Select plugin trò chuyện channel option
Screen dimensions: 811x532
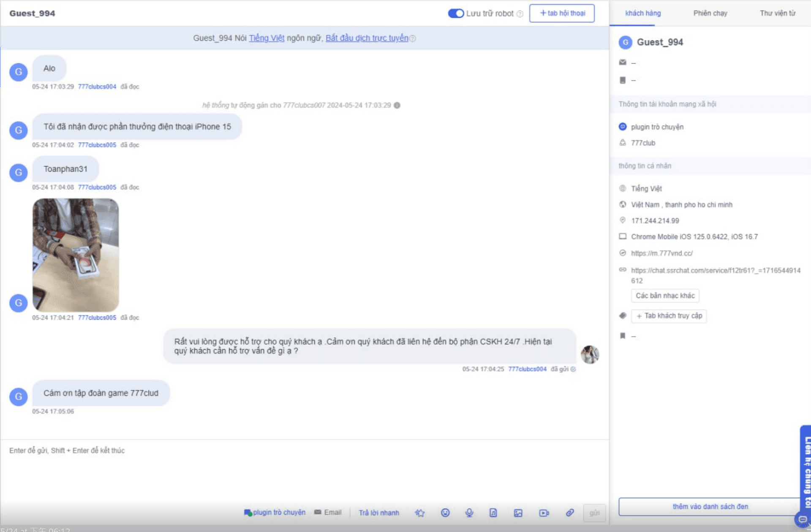pyautogui.click(x=275, y=513)
